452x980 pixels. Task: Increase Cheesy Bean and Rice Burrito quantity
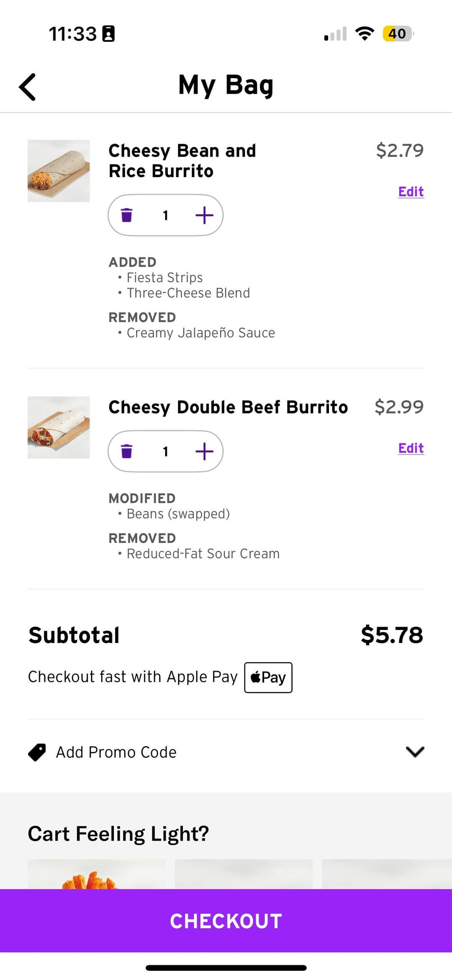click(204, 215)
